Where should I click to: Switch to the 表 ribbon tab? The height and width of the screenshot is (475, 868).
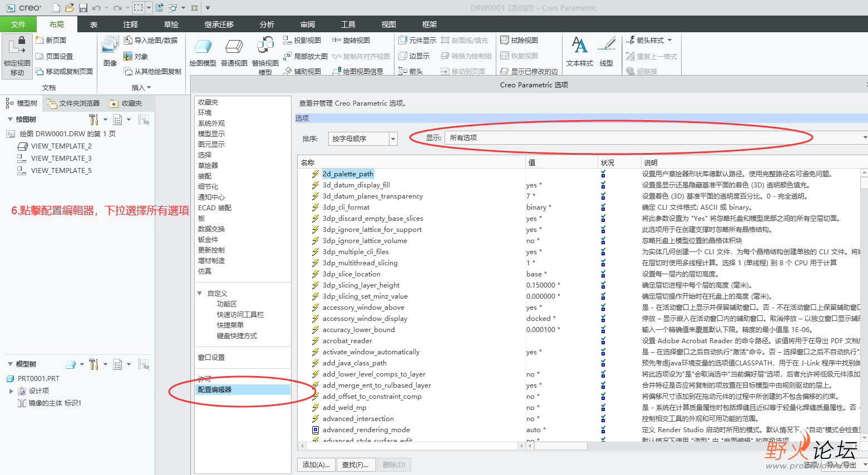(94, 24)
